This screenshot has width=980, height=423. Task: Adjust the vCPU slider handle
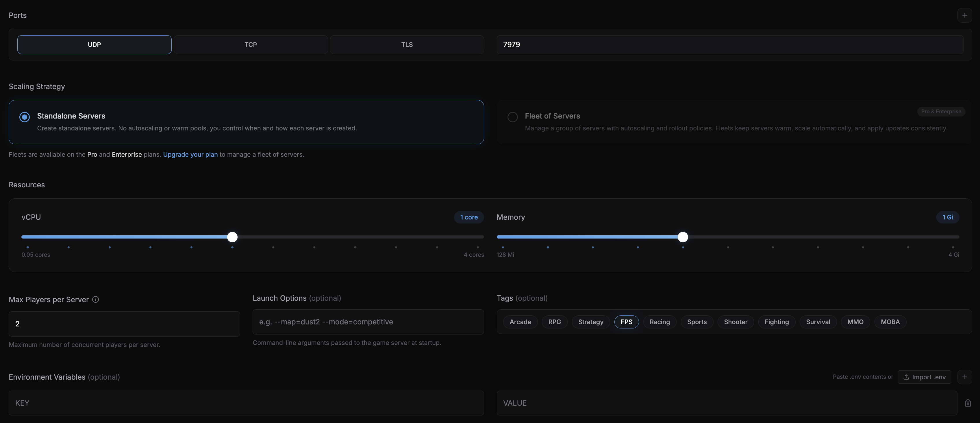point(232,237)
